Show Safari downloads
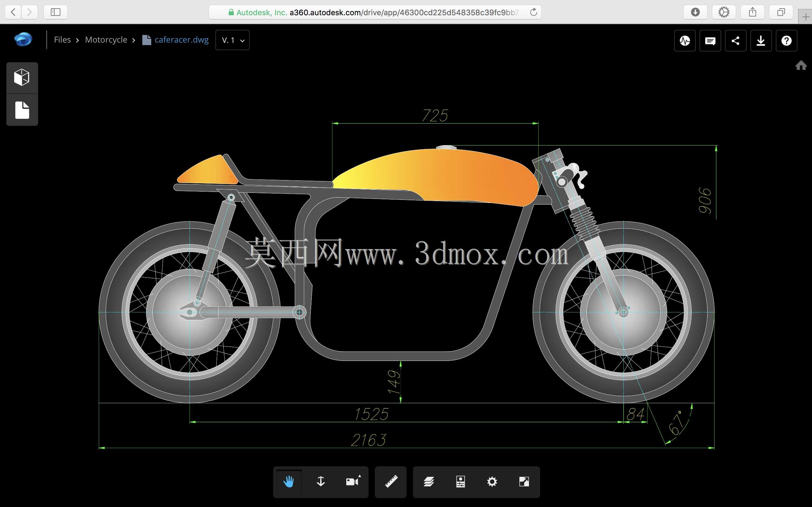This screenshot has height=507, width=812. tap(695, 12)
